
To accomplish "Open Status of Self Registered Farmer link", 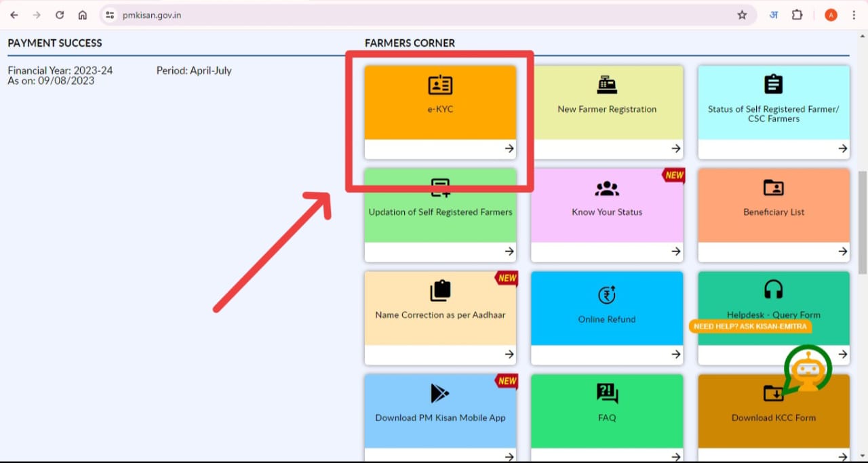I will [774, 113].
